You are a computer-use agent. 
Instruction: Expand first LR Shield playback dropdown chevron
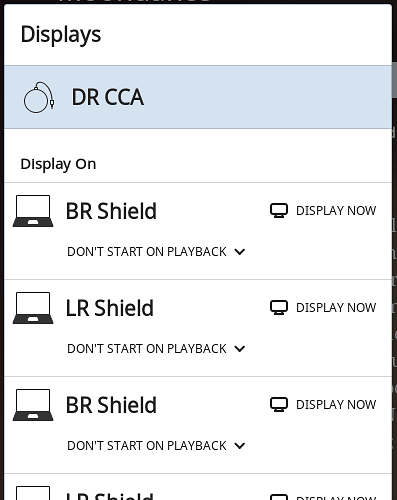tap(240, 349)
